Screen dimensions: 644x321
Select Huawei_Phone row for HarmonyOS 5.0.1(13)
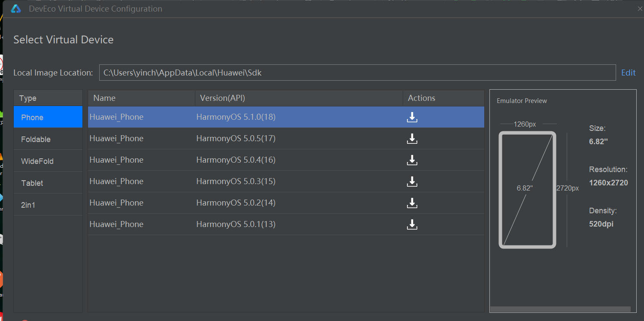(286, 224)
